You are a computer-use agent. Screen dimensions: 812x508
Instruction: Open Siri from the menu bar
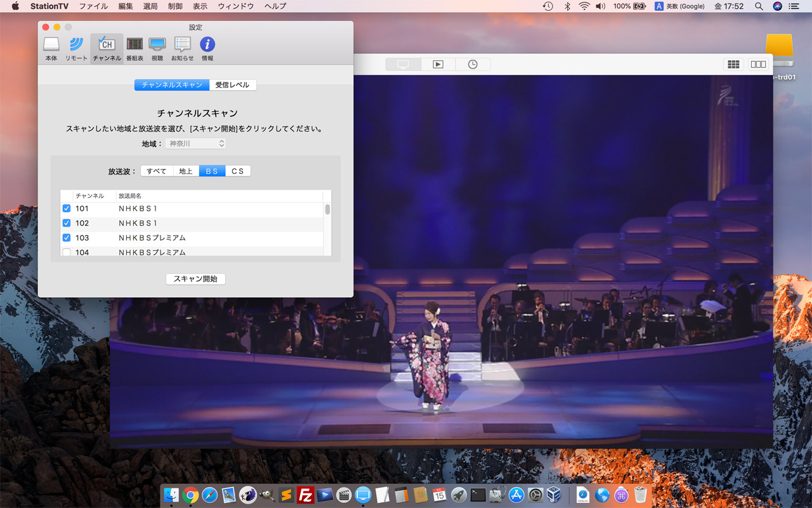pos(778,6)
